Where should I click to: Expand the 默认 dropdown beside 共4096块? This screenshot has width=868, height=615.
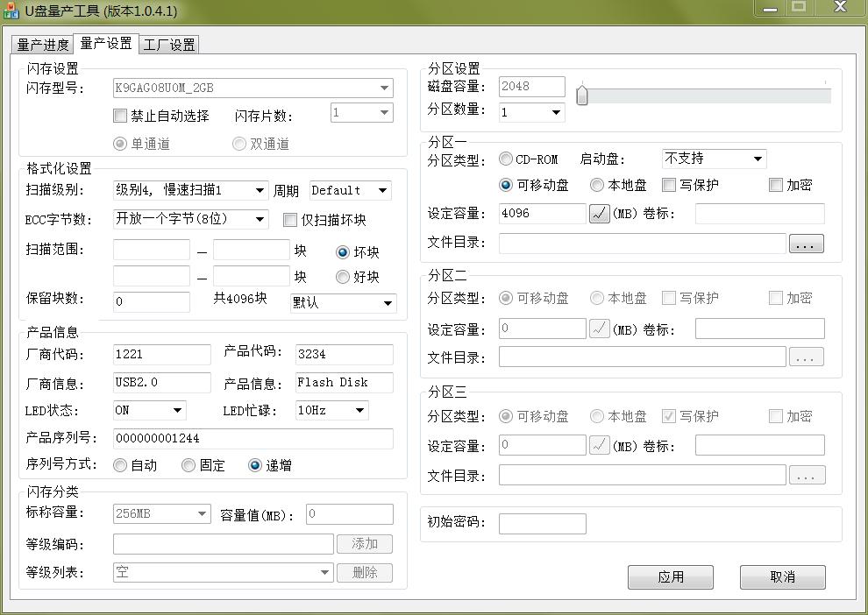point(343,303)
